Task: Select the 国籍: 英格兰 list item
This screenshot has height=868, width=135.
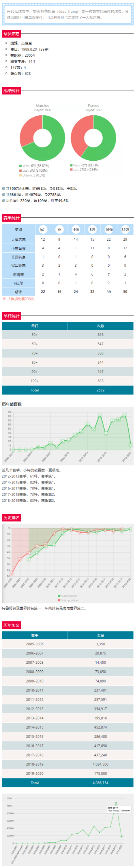Action: [x=21, y=43]
